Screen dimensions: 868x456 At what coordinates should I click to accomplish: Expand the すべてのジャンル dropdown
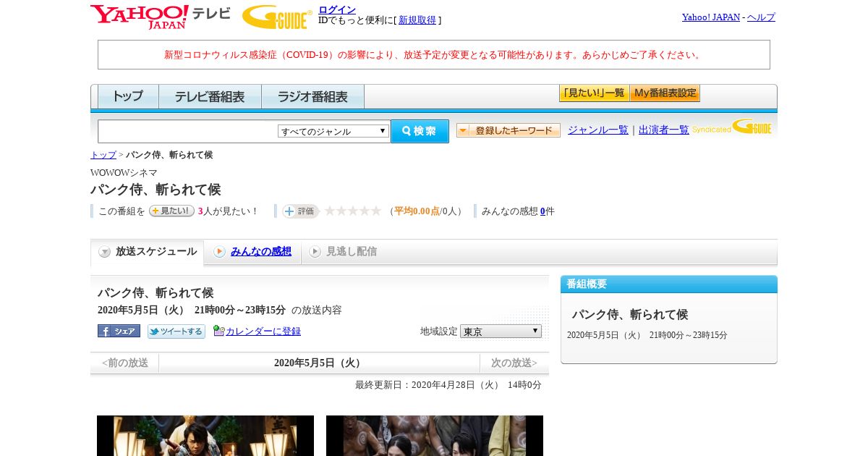tap(333, 131)
